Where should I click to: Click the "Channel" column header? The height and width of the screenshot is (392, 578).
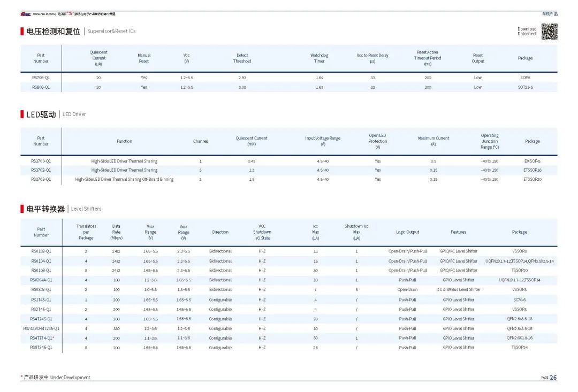tap(200, 141)
